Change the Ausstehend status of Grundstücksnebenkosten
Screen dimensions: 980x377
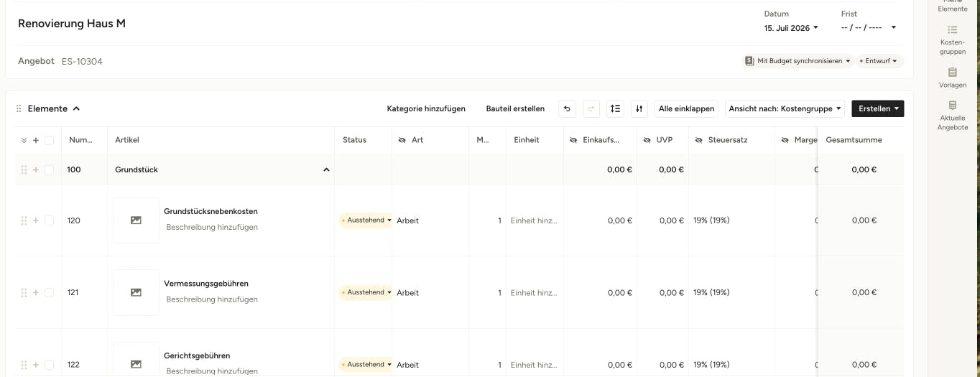pyautogui.click(x=366, y=220)
